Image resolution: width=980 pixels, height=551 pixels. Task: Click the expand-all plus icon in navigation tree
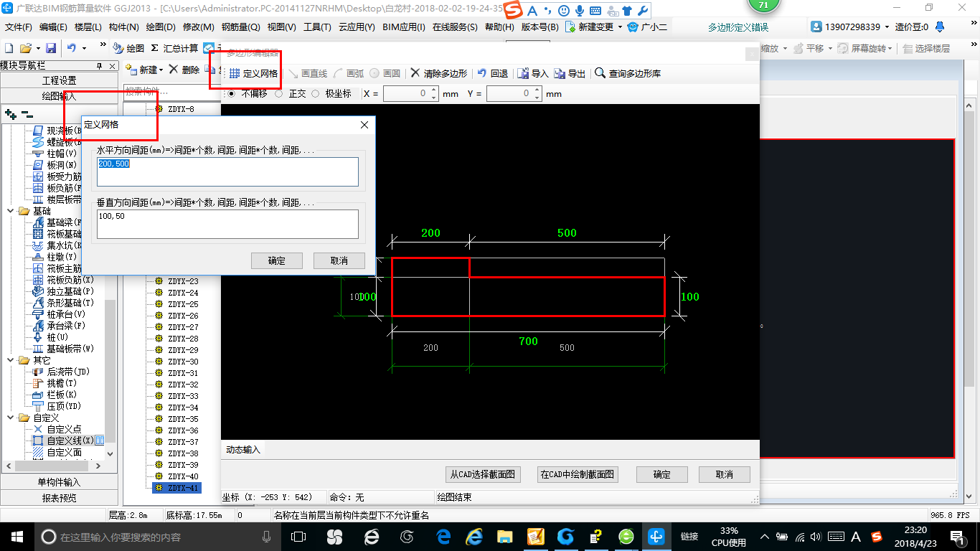(x=10, y=113)
